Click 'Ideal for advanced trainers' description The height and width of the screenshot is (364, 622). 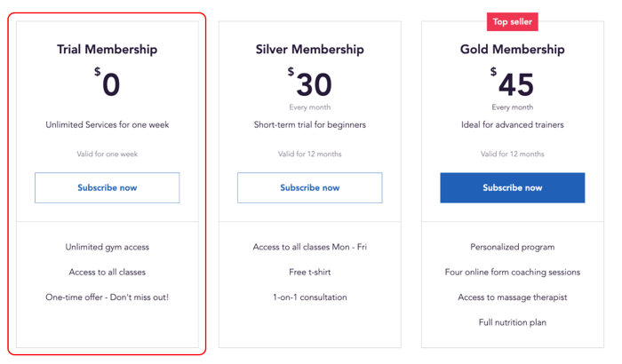coord(512,124)
